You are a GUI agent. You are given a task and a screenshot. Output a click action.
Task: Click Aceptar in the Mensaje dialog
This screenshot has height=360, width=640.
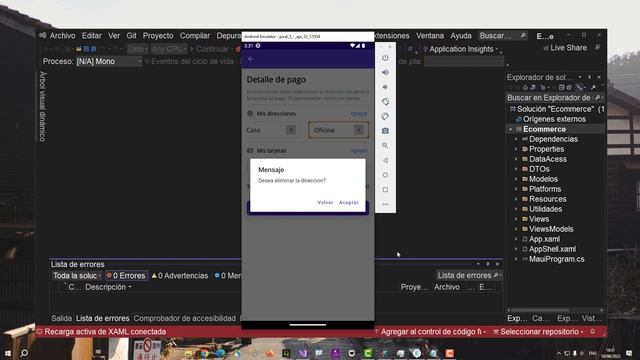click(x=349, y=202)
